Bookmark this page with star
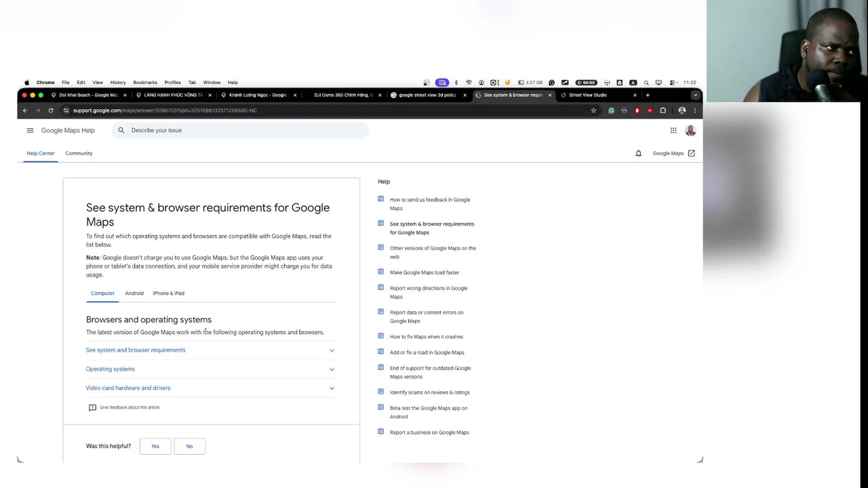Screen dimensions: 868x488 (593, 110)
